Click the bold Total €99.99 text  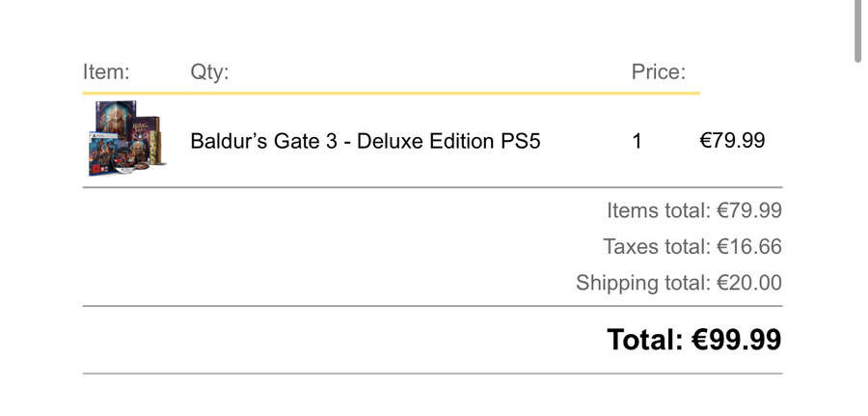tap(694, 340)
